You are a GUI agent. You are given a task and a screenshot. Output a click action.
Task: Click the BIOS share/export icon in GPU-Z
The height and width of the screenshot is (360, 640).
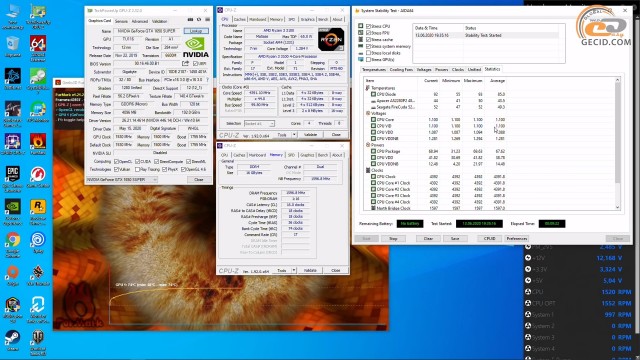[186, 63]
